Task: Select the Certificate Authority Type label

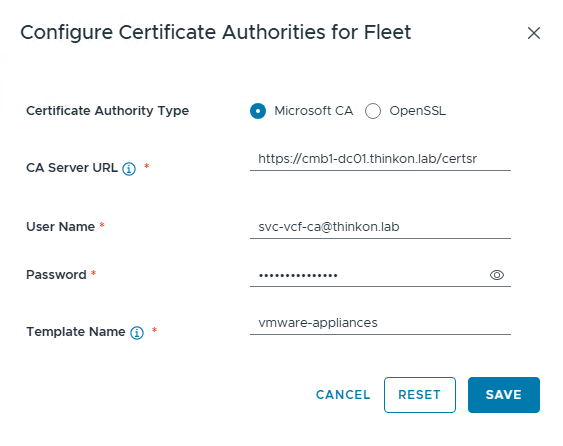Action: (x=107, y=111)
